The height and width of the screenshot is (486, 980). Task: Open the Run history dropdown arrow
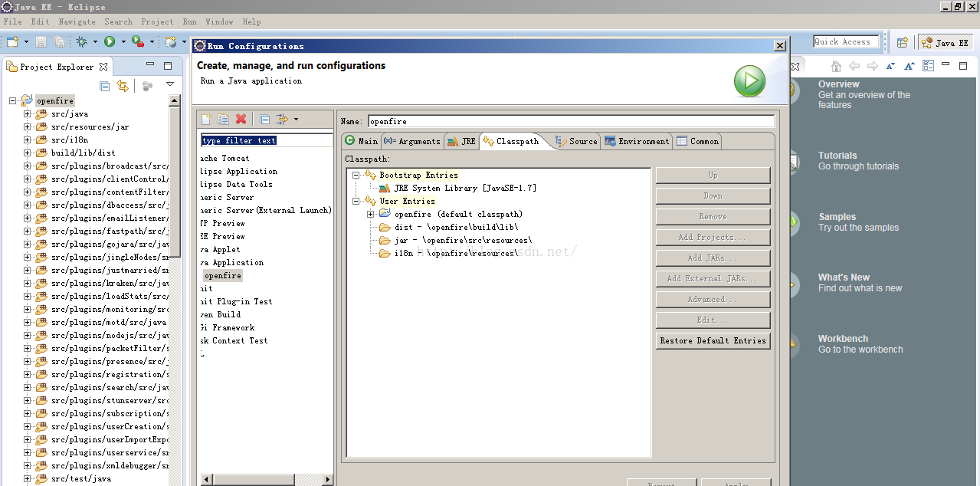pos(123,42)
